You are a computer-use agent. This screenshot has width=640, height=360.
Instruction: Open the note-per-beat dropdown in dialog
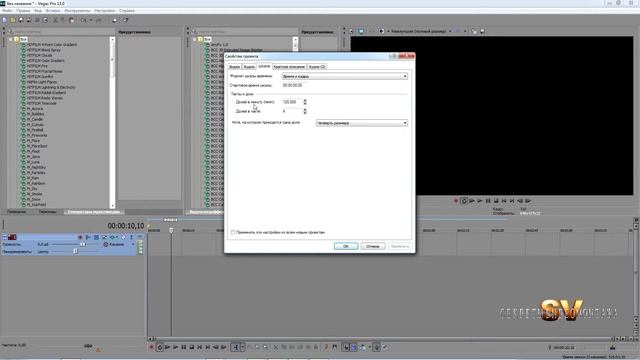tap(362, 123)
